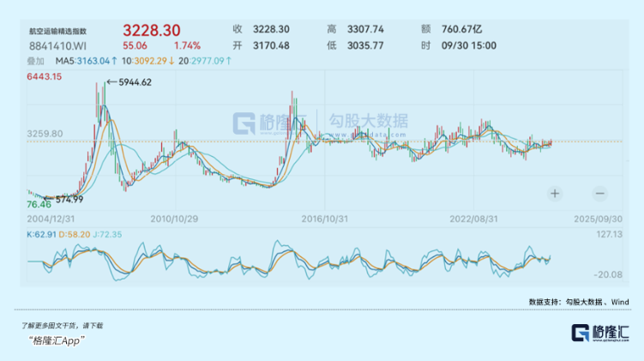Viewport: 644px width, 361px height.
Task: Click the “格隆汇App” download text
Action: point(55,340)
